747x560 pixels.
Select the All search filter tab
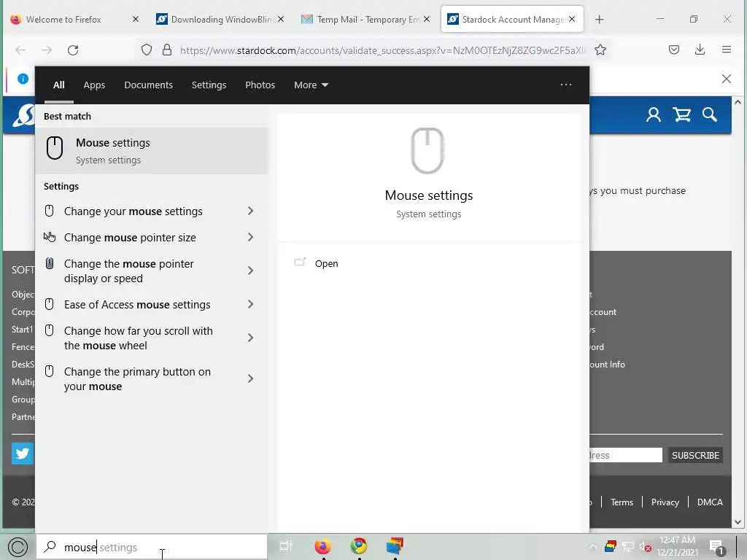[x=58, y=85]
